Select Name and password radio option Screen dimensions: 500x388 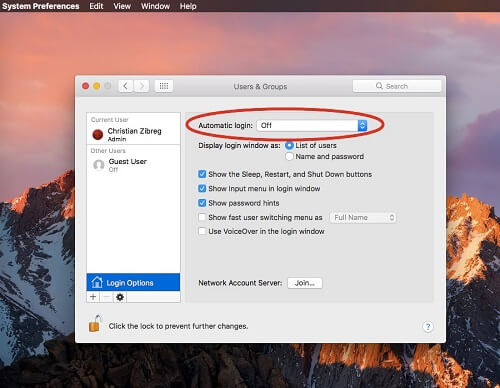click(289, 156)
